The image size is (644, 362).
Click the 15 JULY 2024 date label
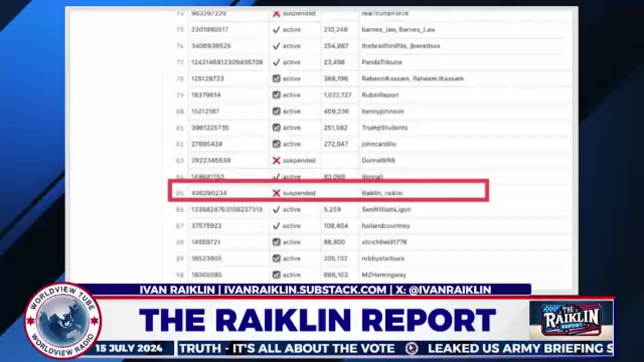129,348
